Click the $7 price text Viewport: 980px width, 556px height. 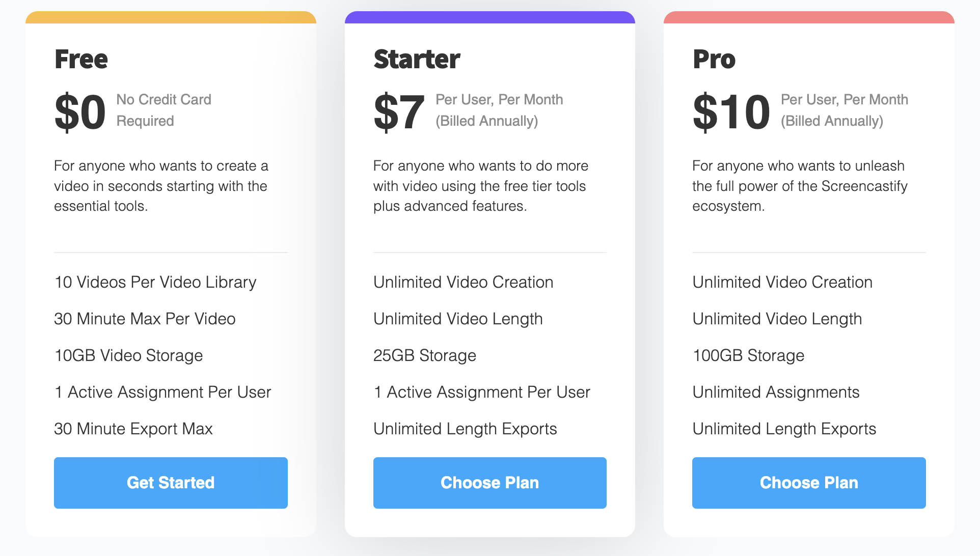point(399,112)
